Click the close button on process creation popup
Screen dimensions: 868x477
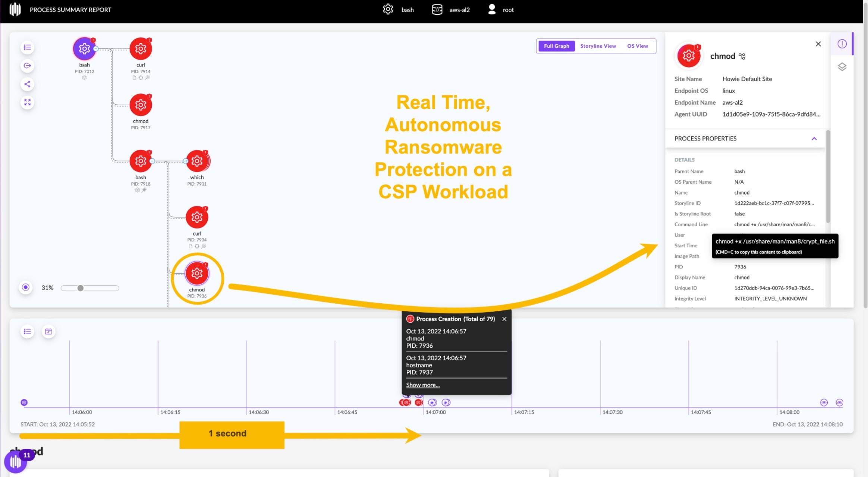point(504,319)
